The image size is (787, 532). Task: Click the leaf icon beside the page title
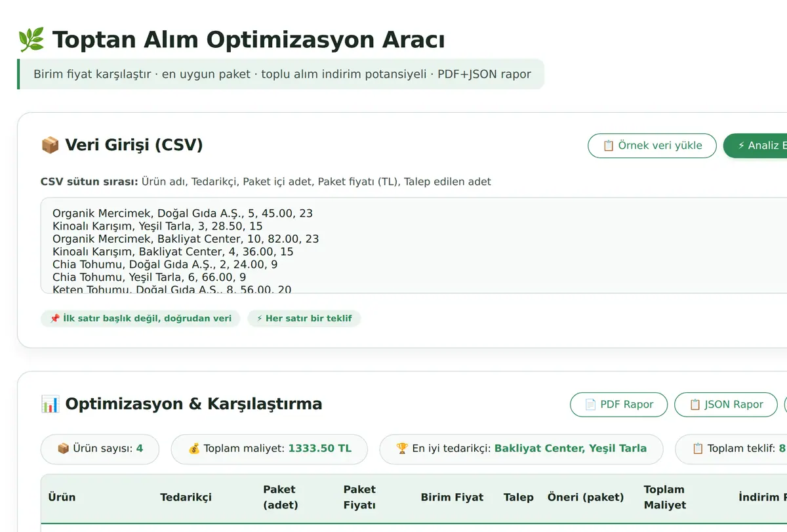[x=31, y=40]
